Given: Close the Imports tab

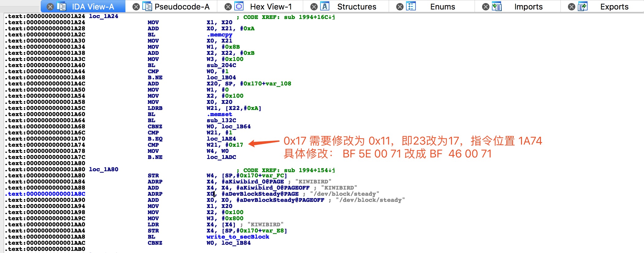Looking at the screenshot, I should tap(486, 7).
